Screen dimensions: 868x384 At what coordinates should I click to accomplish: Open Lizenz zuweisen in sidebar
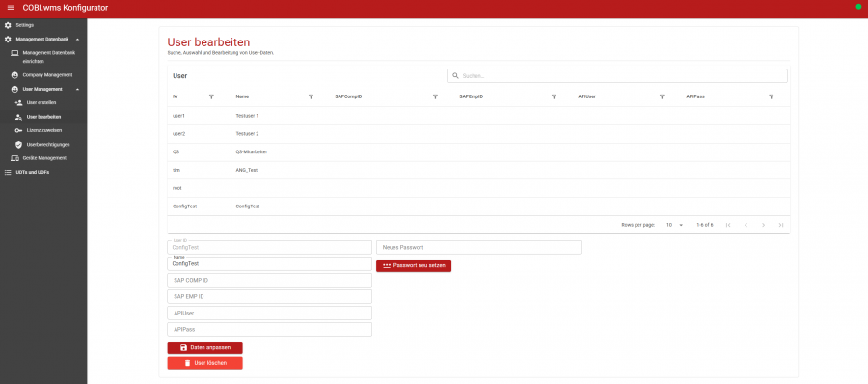[43, 130]
